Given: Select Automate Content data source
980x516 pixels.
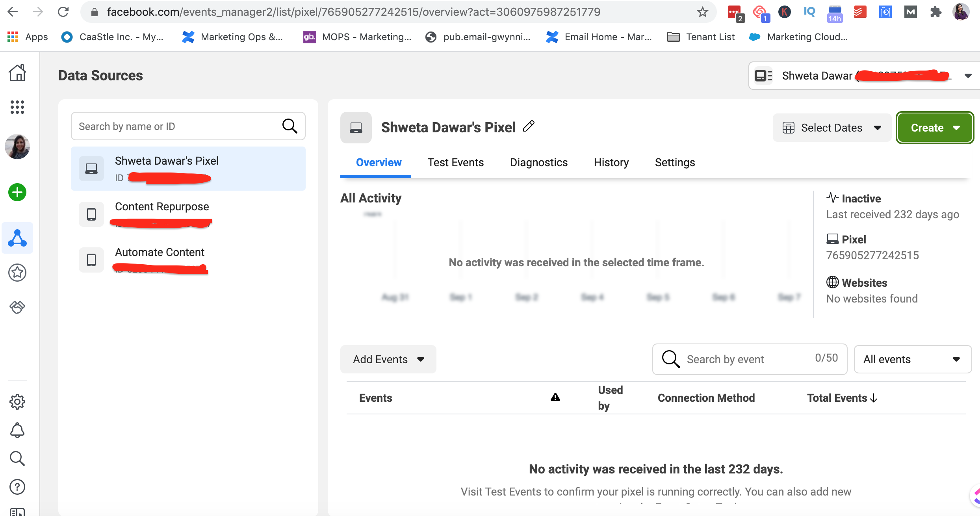Looking at the screenshot, I should (188, 260).
